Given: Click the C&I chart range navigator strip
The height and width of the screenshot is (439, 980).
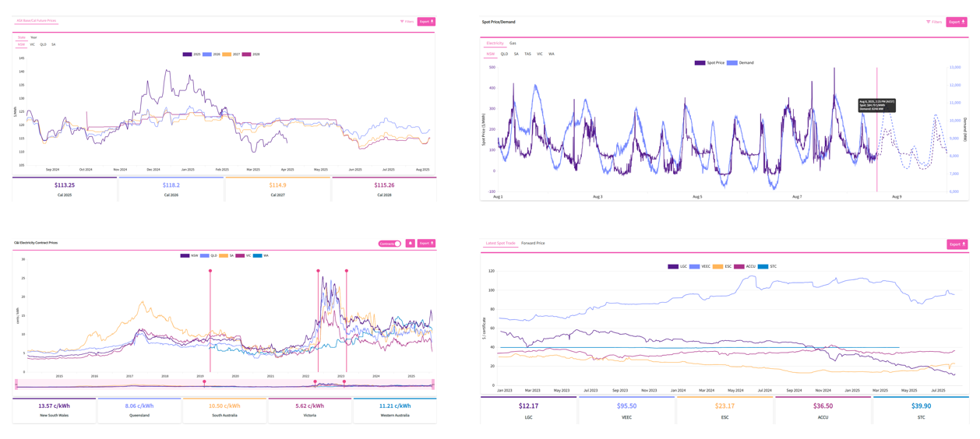Looking at the screenshot, I should click(224, 384).
